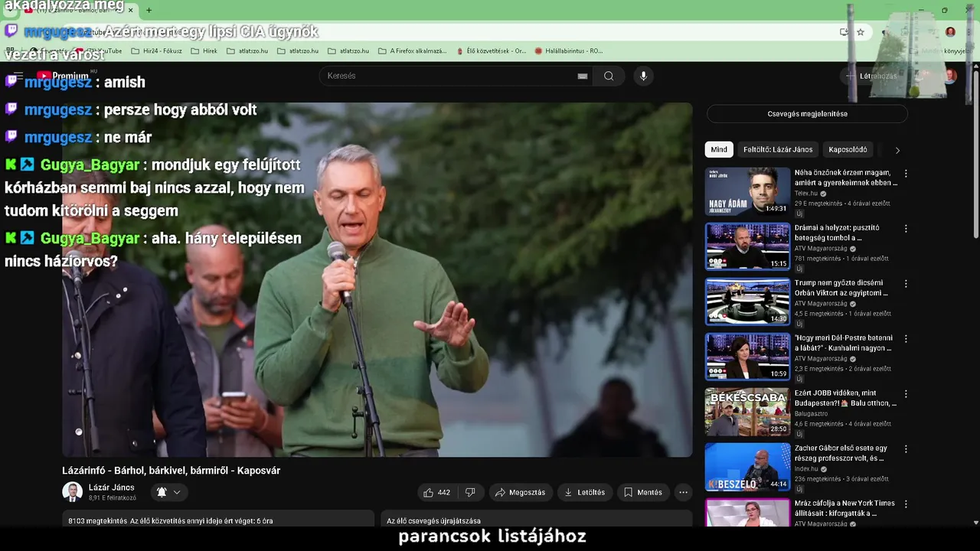This screenshot has width=980, height=551.
Task: Open the on-screen keyboard icon in search
Action: point(583,76)
